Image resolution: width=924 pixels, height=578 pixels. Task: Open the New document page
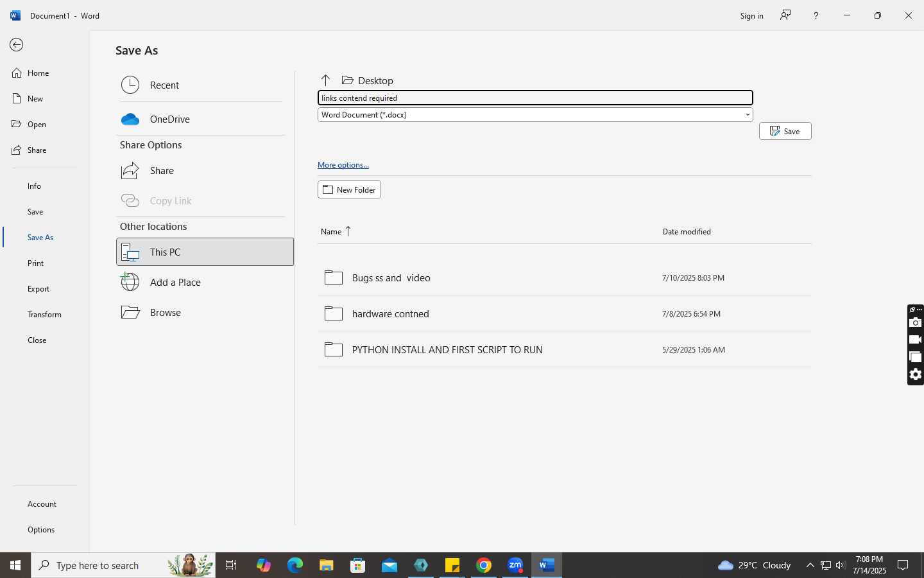45,98
